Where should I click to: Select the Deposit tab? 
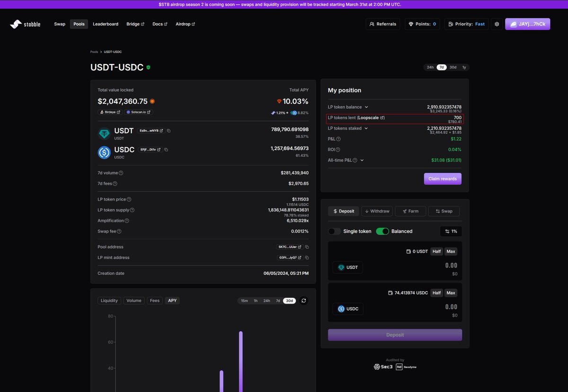click(344, 211)
